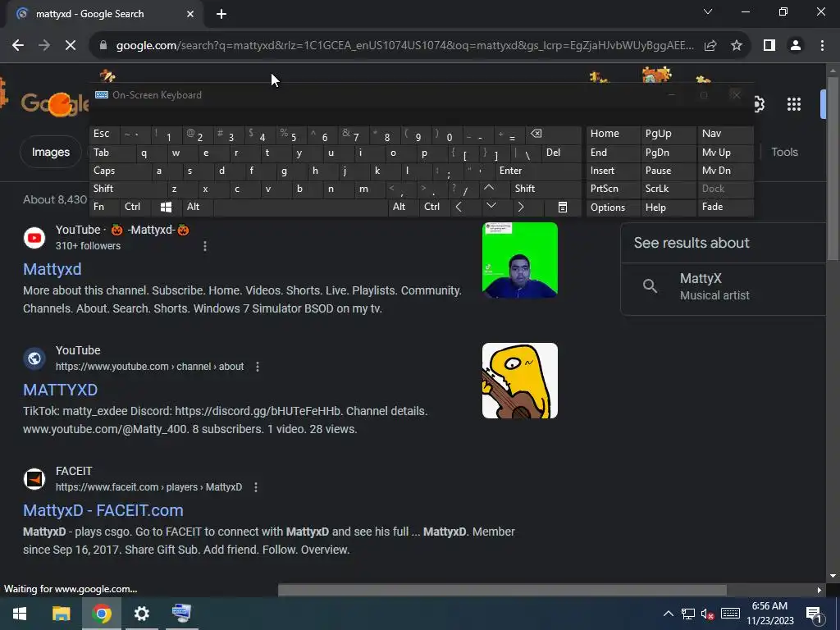This screenshot has width=840, height=630.
Task: Search MattyX Musical artist suggestion
Action: point(724,286)
